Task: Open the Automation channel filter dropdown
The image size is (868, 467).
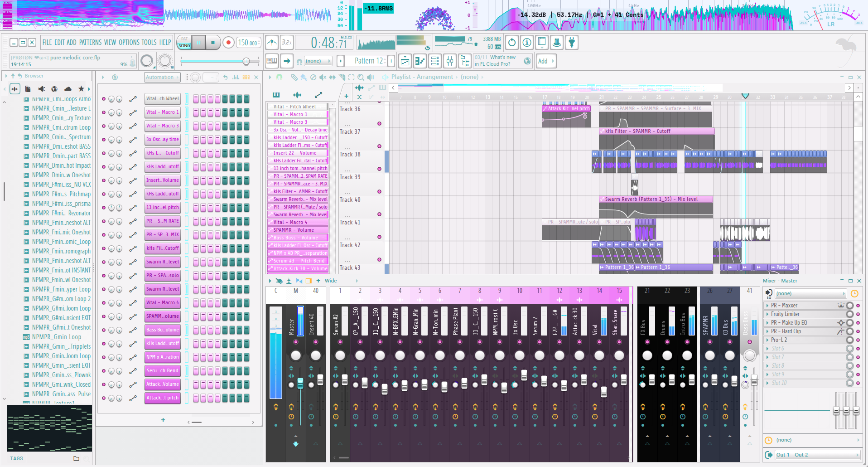Action: click(162, 77)
